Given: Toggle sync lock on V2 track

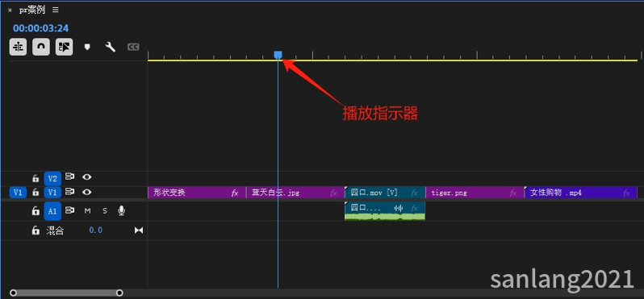Looking at the screenshot, I should pyautogui.click(x=70, y=176).
